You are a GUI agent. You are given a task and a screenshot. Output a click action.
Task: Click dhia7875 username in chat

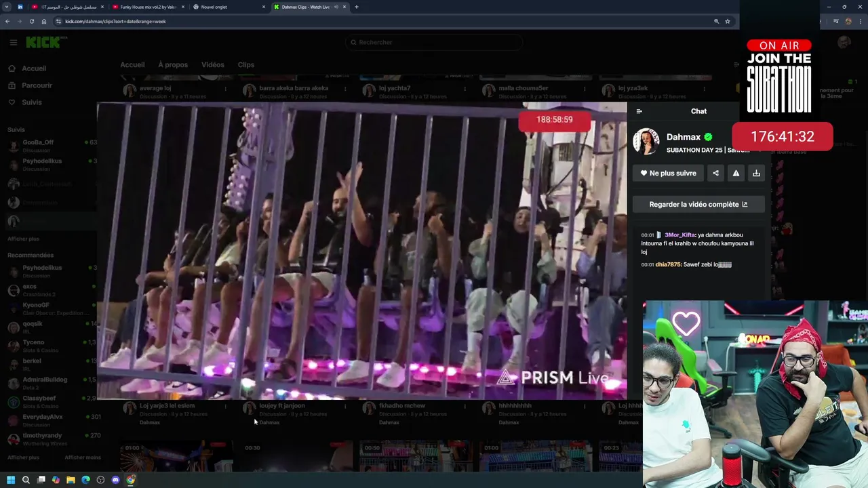[668, 264]
